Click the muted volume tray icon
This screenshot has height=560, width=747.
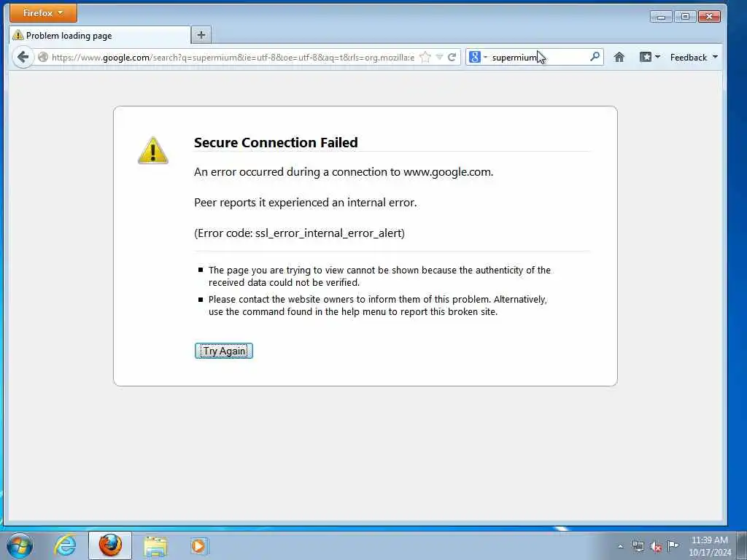pyautogui.click(x=656, y=546)
